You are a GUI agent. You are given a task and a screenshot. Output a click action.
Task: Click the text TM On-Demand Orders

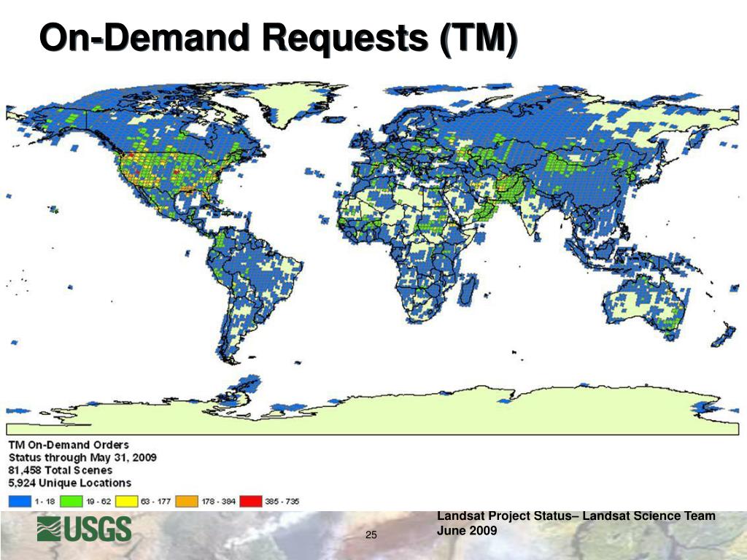pyautogui.click(x=69, y=445)
